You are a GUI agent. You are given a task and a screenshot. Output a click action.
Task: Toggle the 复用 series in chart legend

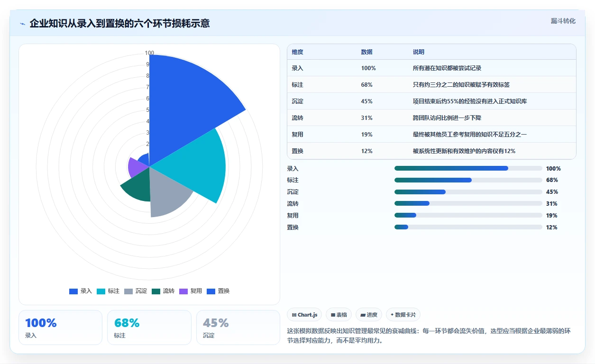pos(191,291)
